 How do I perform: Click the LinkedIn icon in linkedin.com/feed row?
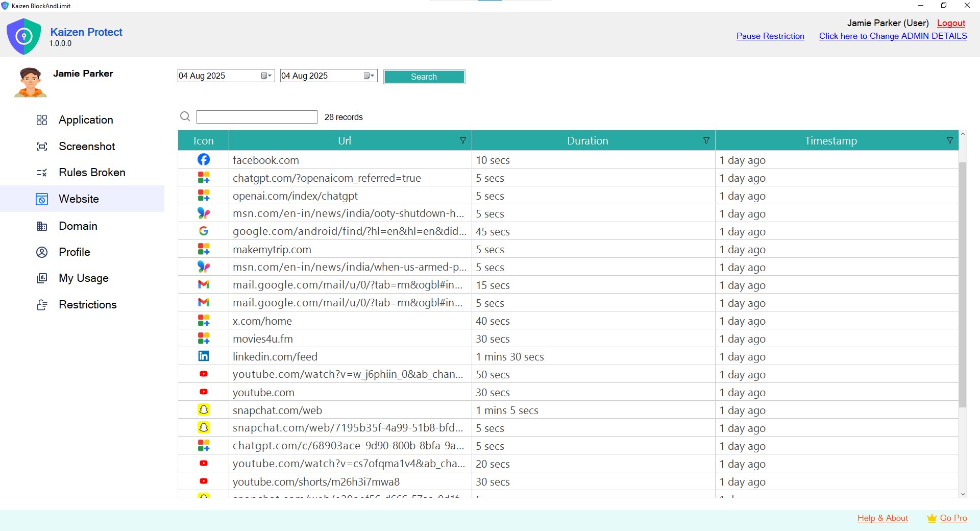[x=204, y=356]
